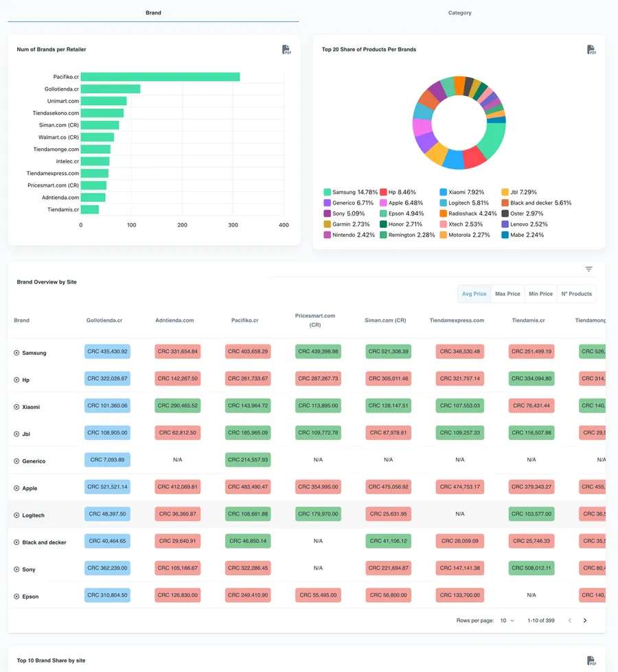Select the Avg Price view
Viewport: 618px width, 672px height.
click(x=474, y=294)
